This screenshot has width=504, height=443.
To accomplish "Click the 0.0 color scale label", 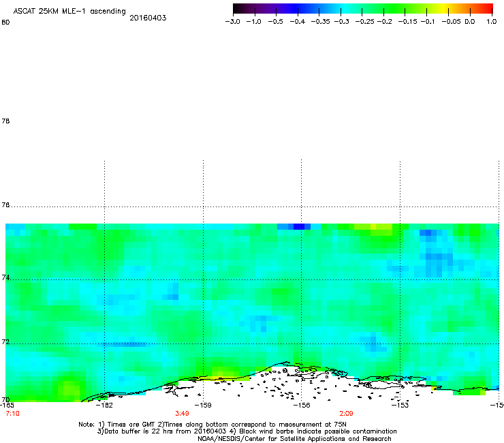I will click(x=470, y=22).
